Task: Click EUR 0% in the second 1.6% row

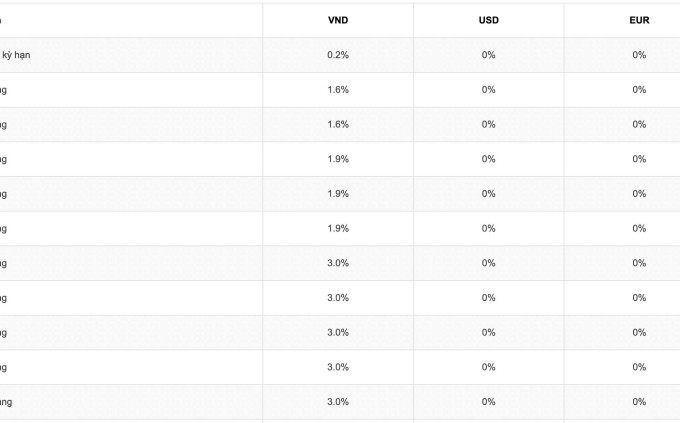Action: [639, 125]
